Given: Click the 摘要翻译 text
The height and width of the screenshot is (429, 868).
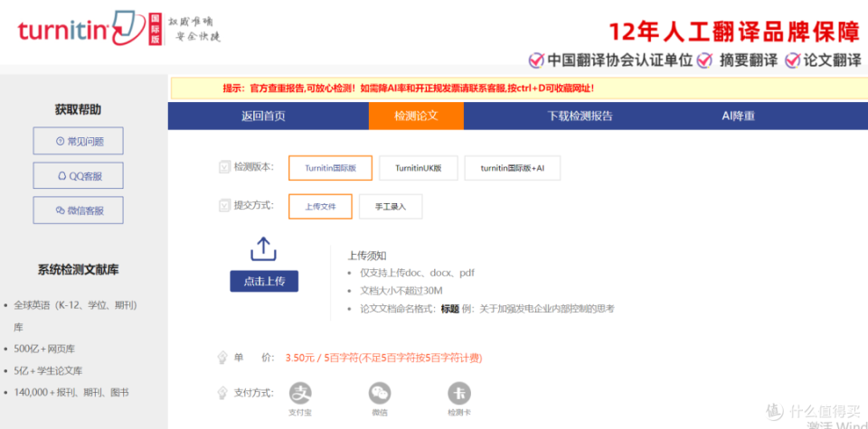Looking at the screenshot, I should tap(749, 60).
